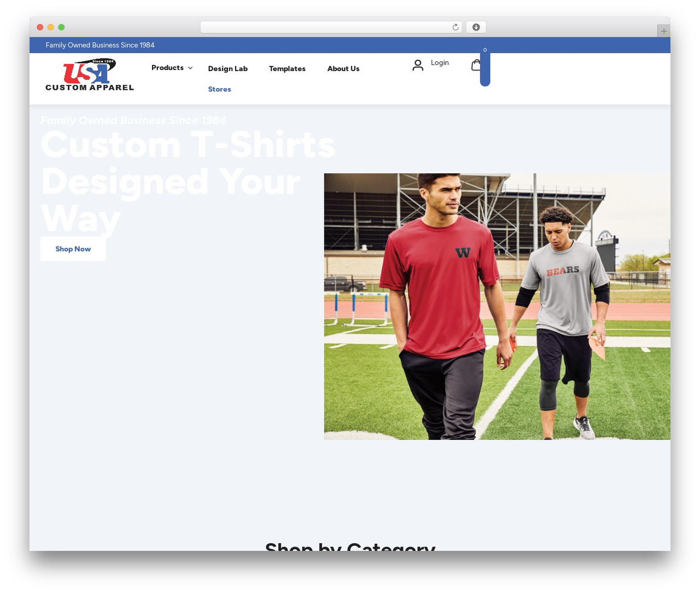
Task: Click the Shop Now button
Action: coord(73,249)
